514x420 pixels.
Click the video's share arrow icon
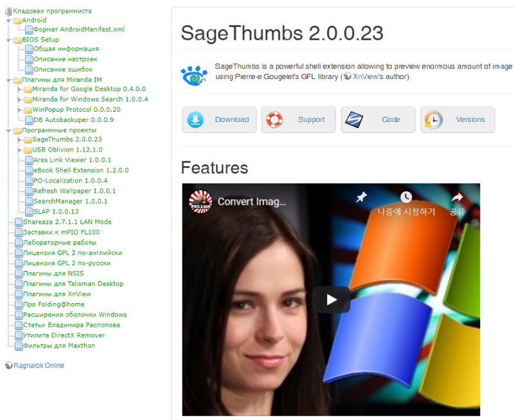(x=457, y=197)
